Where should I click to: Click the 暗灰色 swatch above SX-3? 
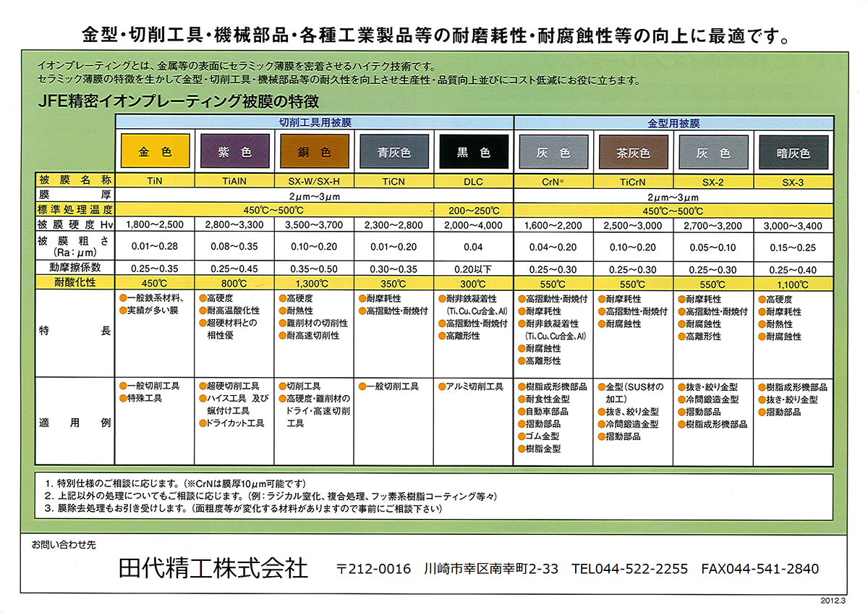pyautogui.click(x=793, y=153)
